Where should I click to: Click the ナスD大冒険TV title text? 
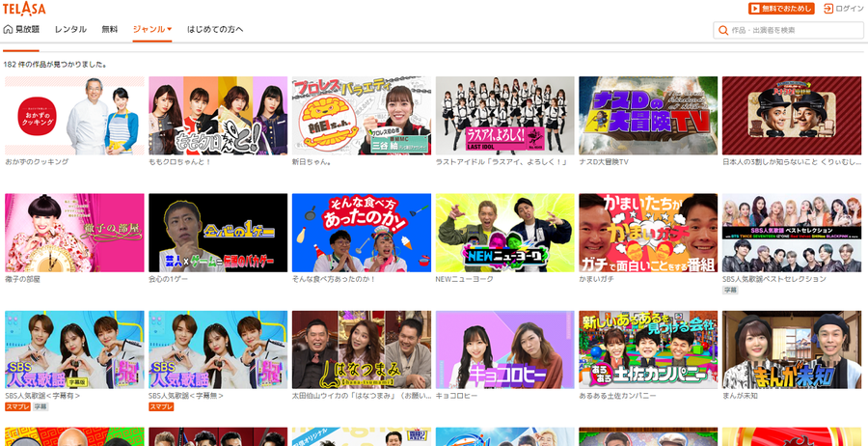click(604, 162)
